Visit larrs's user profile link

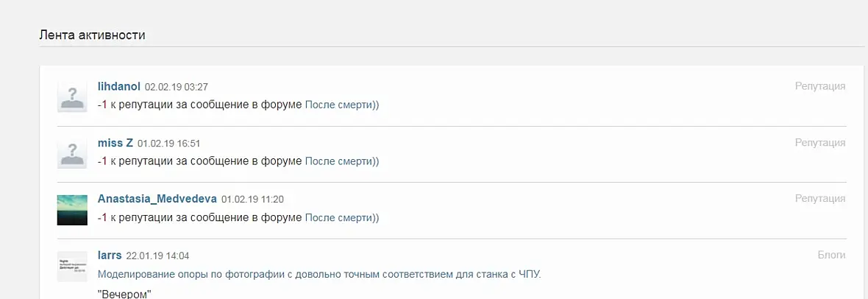110,256
